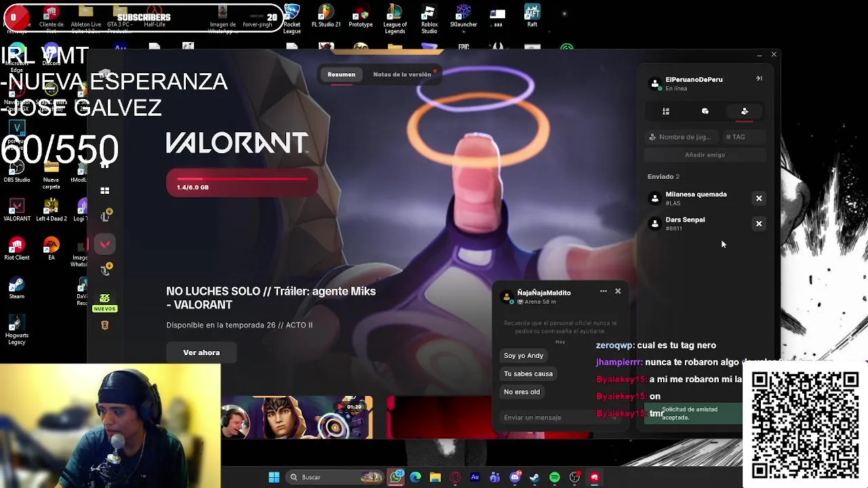Select the add friend tab icon
Viewport: 868px width, 488px height.
coord(745,111)
